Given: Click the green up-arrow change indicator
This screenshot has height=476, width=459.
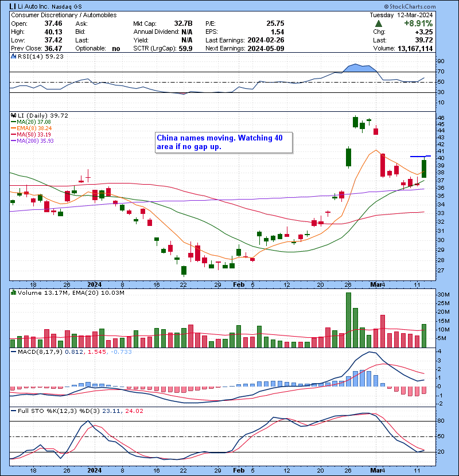Looking at the screenshot, I should 378,24.
